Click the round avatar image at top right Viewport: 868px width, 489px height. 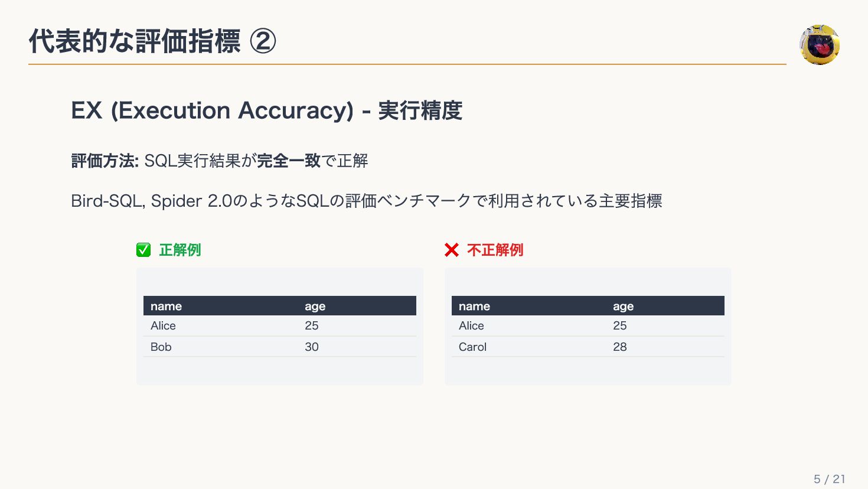click(820, 45)
